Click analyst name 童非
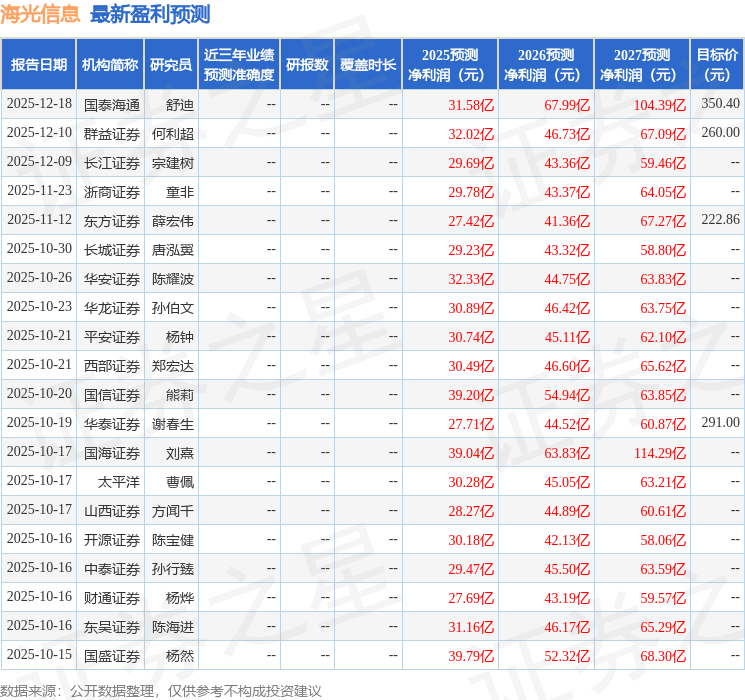Viewport: 745px width, 700px height. click(180, 192)
